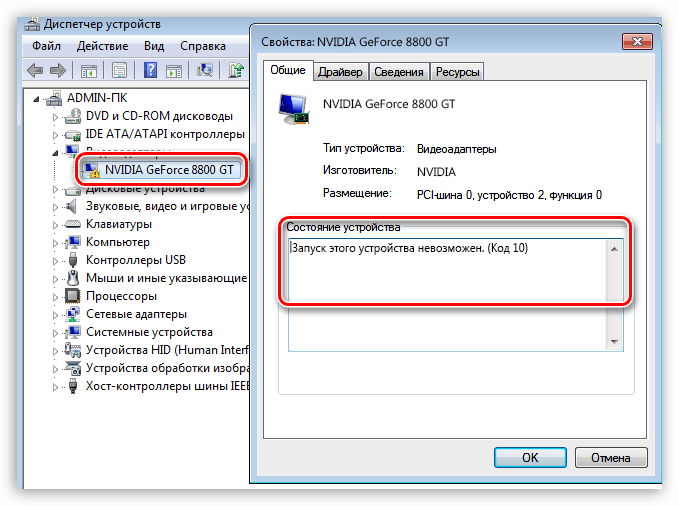The image size is (679, 506).
Task: Switch to the Драйвер tab
Action: pyautogui.click(x=340, y=72)
